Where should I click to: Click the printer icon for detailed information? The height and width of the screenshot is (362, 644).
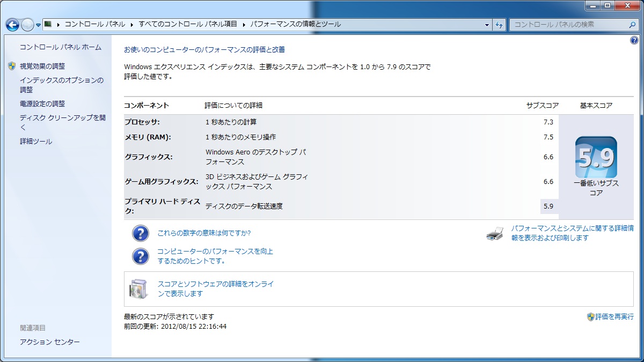pos(494,233)
